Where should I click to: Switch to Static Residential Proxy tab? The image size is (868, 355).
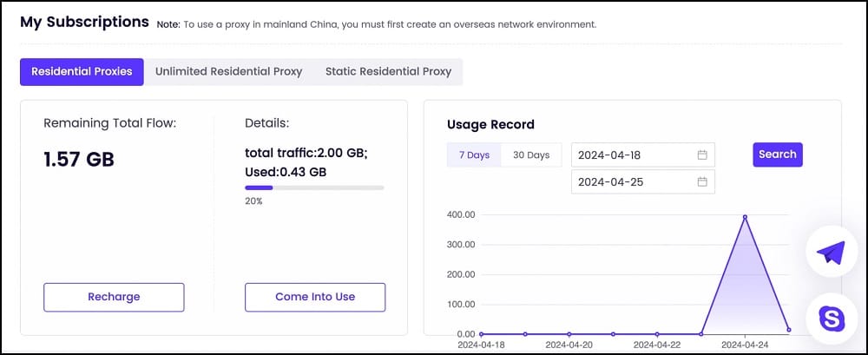click(x=388, y=72)
